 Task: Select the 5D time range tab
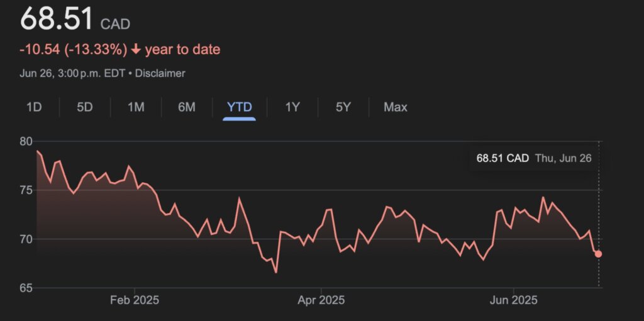[85, 107]
